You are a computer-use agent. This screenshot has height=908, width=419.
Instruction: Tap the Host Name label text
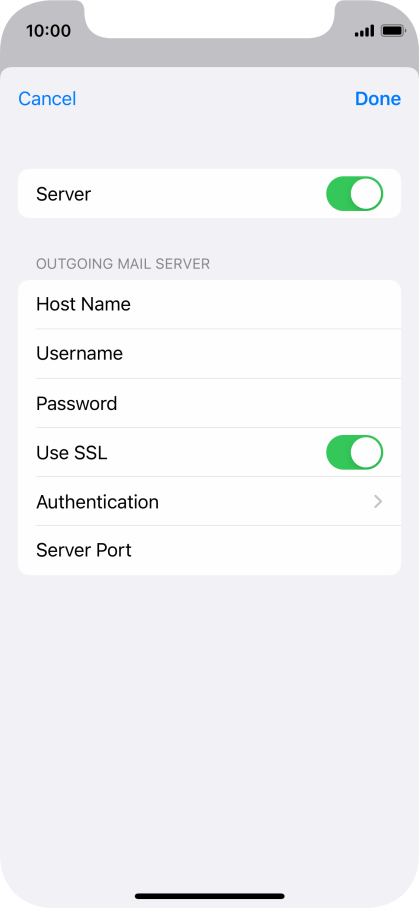pos(83,305)
